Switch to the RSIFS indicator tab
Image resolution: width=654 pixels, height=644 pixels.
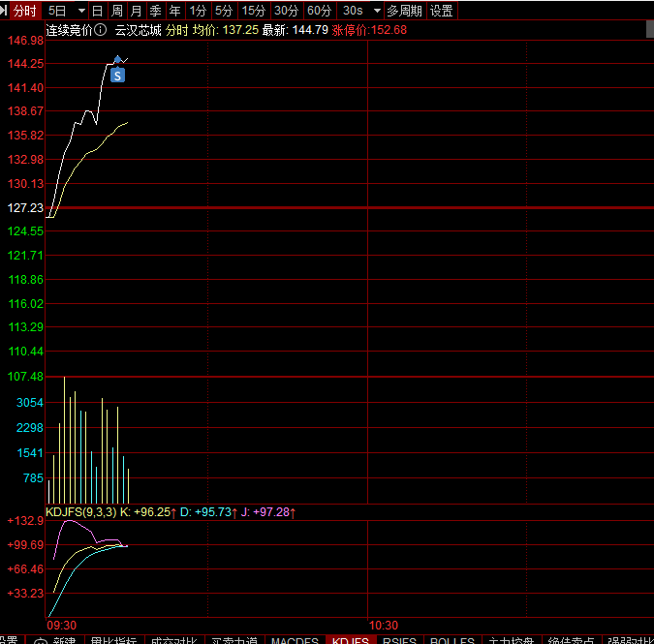click(x=399, y=640)
